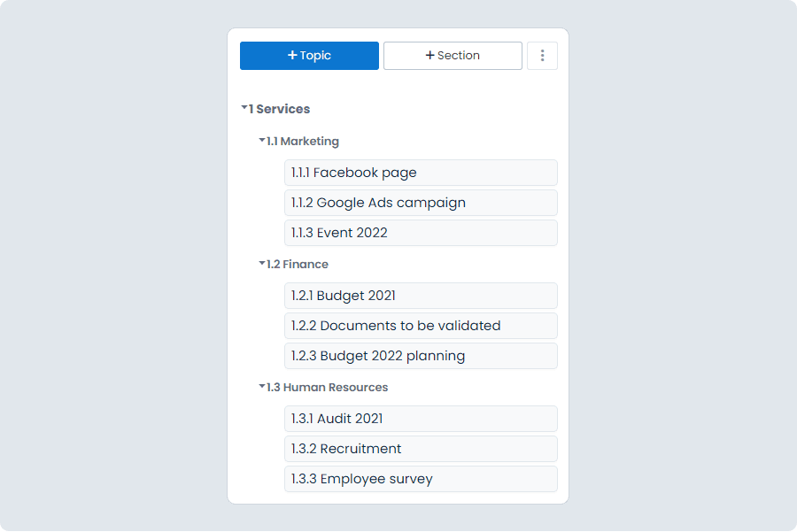This screenshot has height=532, width=797.
Task: Collapse the 1.3 Human Resources arrow
Action: pyautogui.click(x=262, y=387)
